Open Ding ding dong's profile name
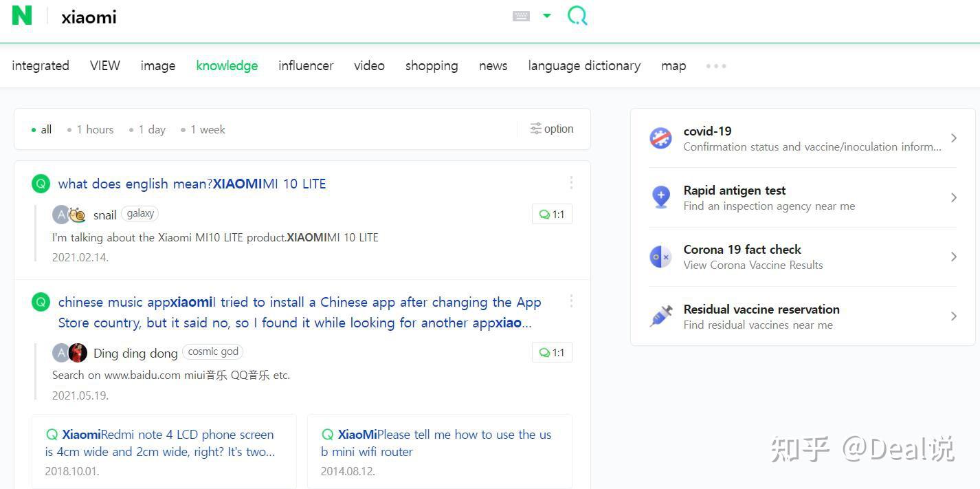 pos(135,354)
